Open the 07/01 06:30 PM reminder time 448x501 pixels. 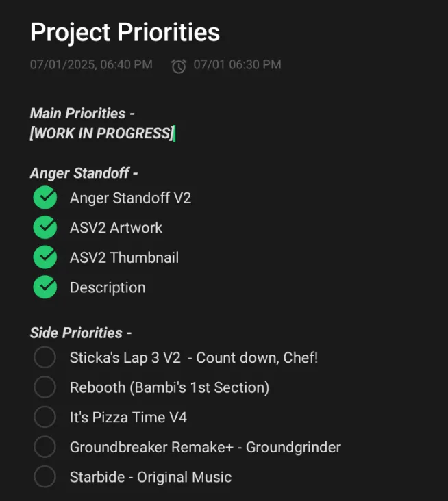pyautogui.click(x=237, y=64)
